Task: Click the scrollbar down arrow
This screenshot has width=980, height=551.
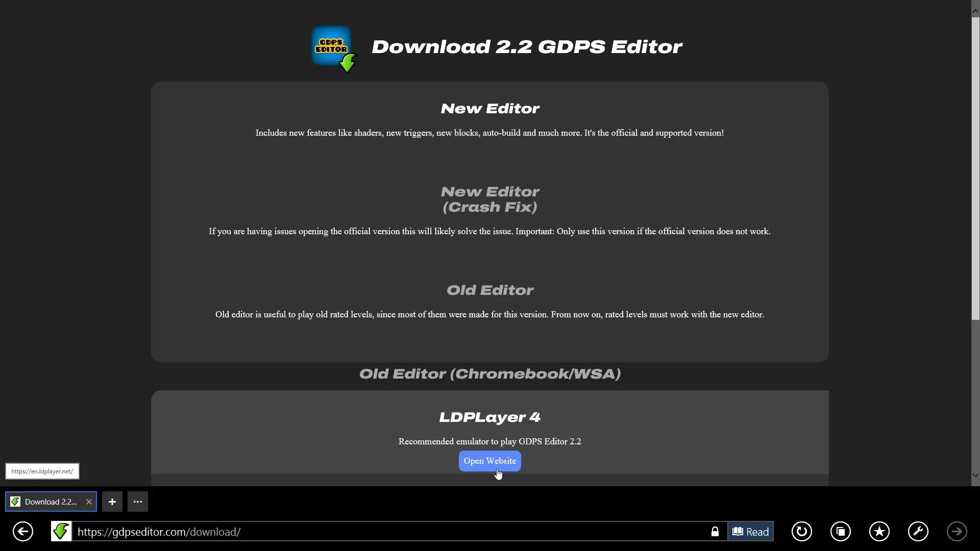Action: (975, 475)
